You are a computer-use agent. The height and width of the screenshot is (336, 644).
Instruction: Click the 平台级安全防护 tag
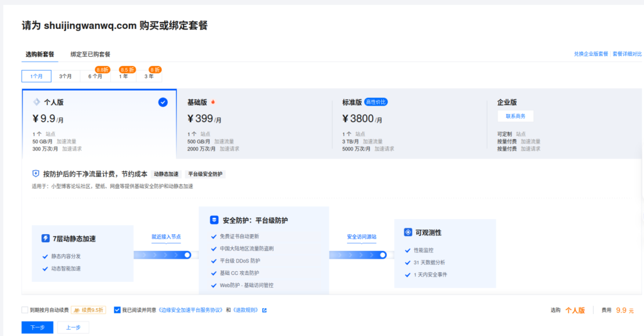pos(206,174)
